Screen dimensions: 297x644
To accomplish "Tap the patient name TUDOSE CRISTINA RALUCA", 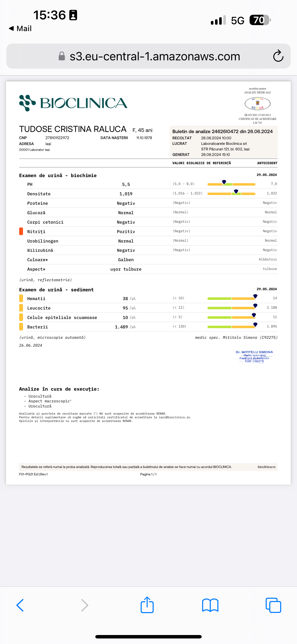I will (x=73, y=129).
